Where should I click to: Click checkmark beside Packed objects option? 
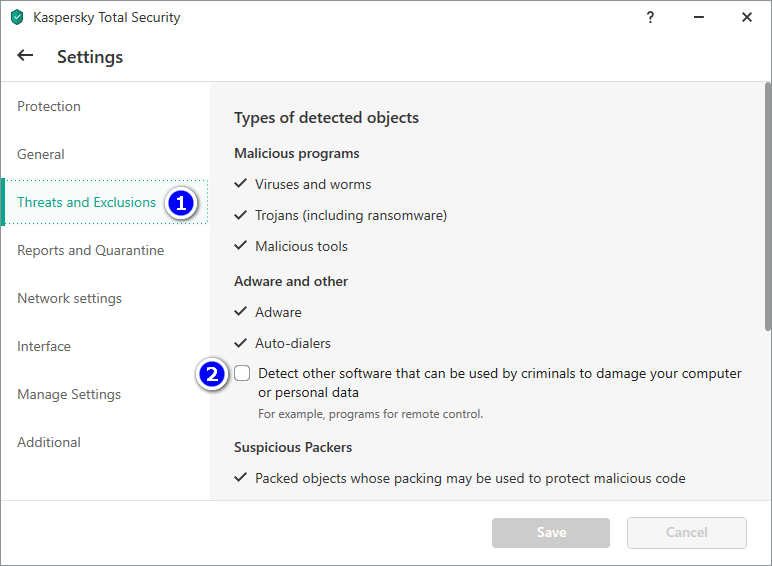pos(240,478)
